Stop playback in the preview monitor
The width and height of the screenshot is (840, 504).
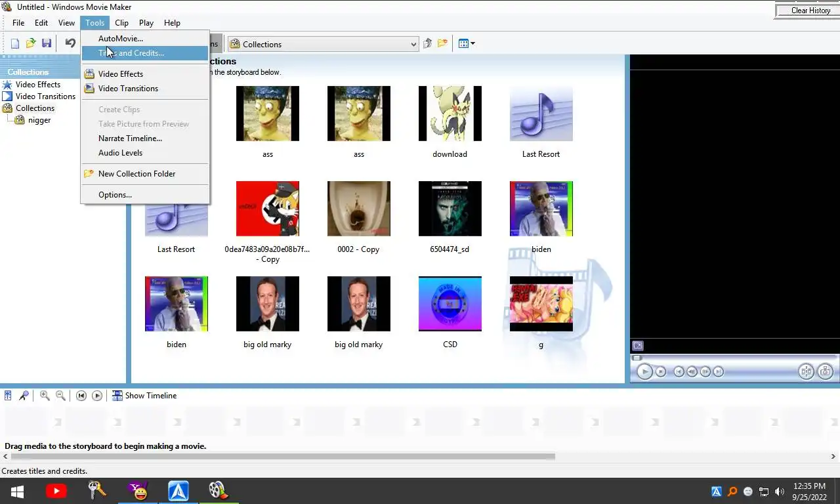click(x=661, y=371)
